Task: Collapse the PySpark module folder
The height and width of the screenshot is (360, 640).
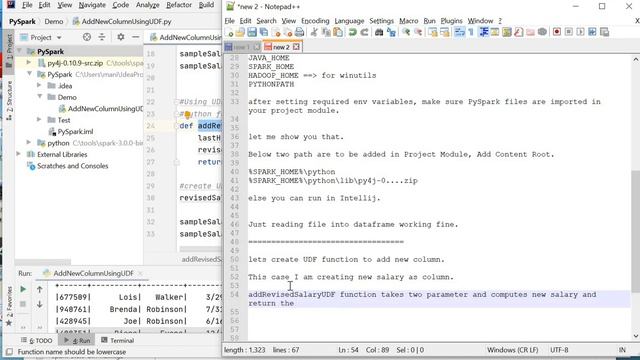Action: coord(29,74)
